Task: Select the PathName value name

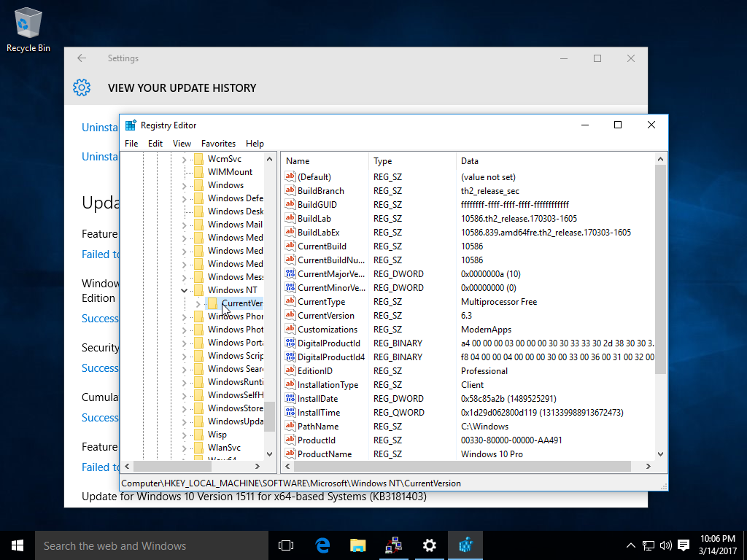Action: tap(318, 426)
